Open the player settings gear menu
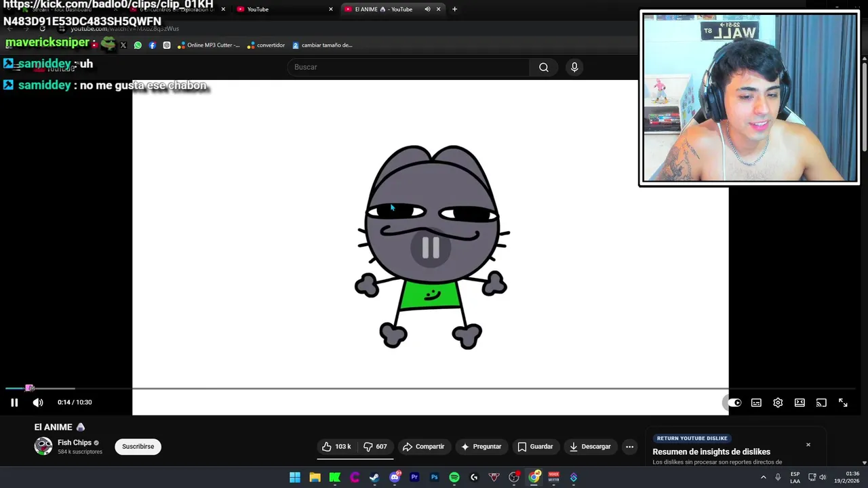This screenshot has width=868, height=488. click(778, 403)
